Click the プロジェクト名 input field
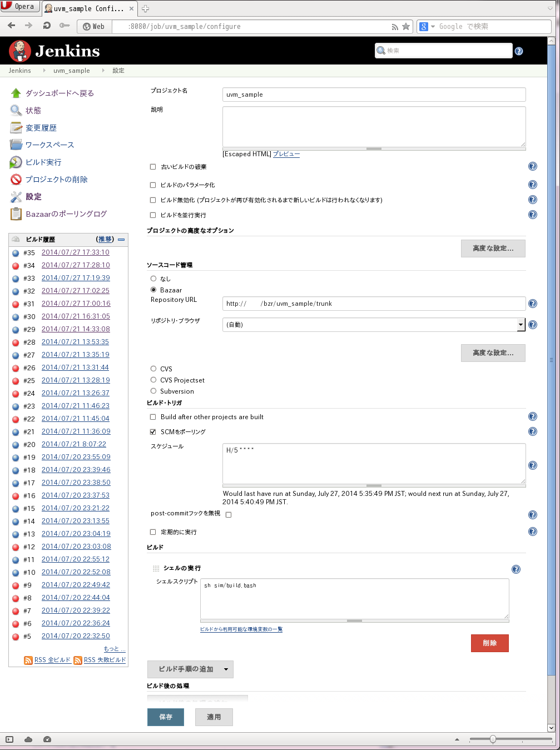 click(x=374, y=95)
